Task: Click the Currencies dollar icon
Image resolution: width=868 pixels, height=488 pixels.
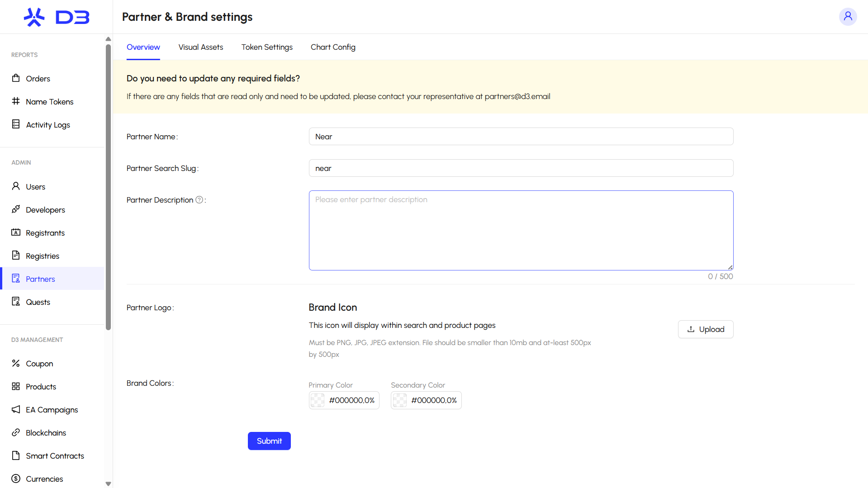Action: point(16,479)
